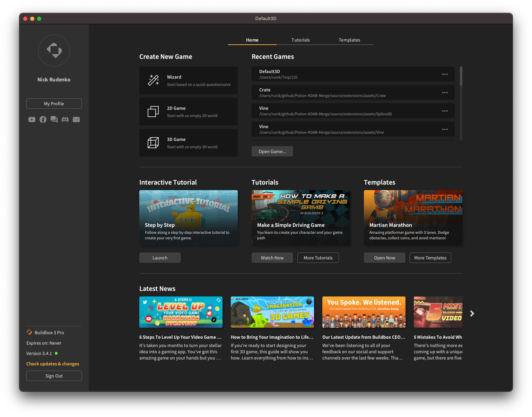The image size is (532, 417).
Task: Click Open Now for Martian Marathon
Action: pyautogui.click(x=385, y=258)
